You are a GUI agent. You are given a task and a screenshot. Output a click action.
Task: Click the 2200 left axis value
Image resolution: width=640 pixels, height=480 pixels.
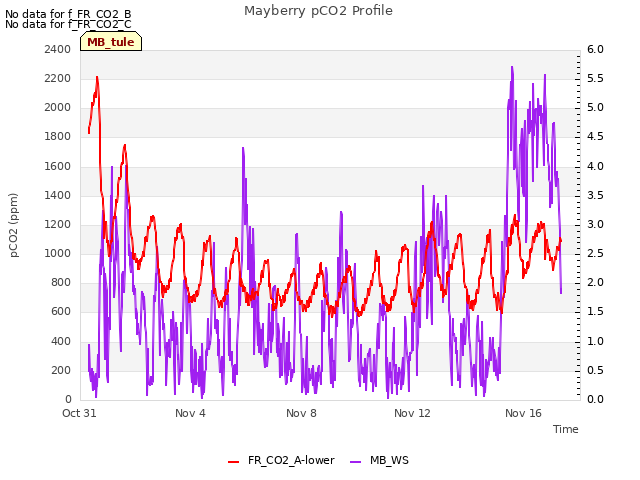58,78
